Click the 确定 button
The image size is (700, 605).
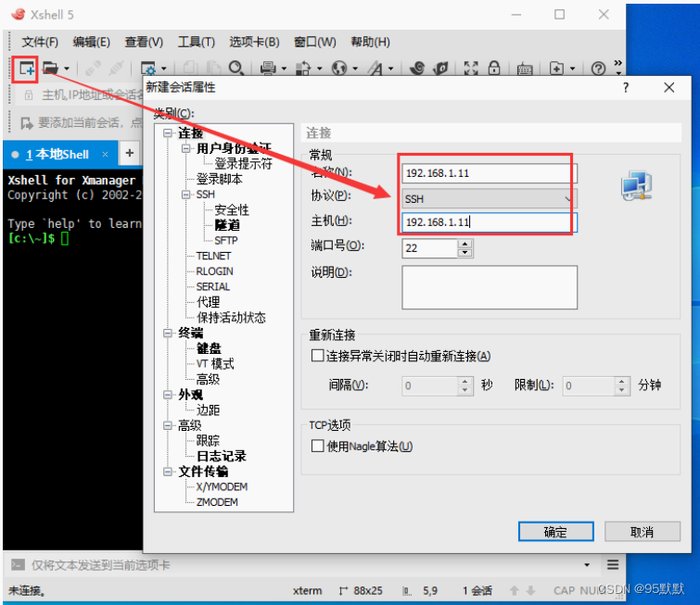555,532
